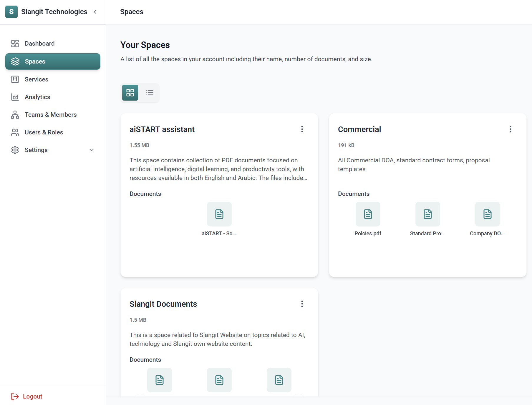Image resolution: width=532 pixels, height=405 pixels.
Task: Open the Standard Pro... document icon
Action: pyautogui.click(x=428, y=214)
